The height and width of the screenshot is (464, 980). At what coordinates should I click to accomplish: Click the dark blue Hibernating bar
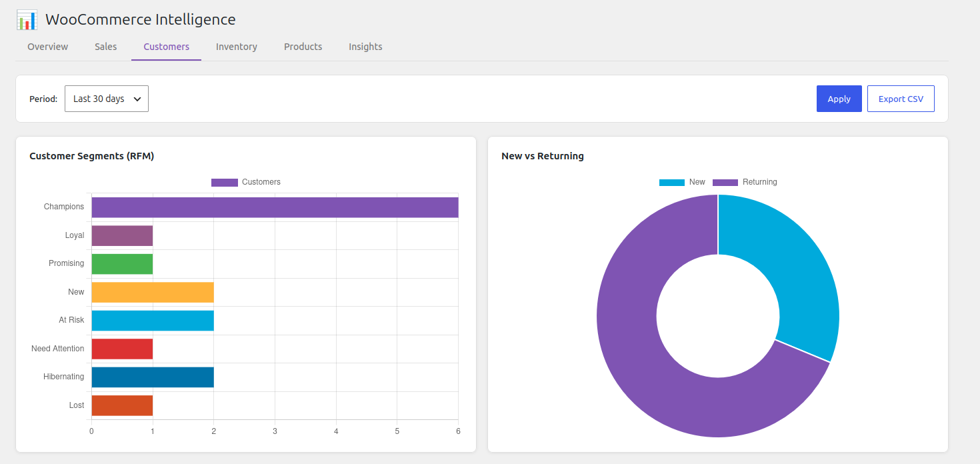point(153,377)
